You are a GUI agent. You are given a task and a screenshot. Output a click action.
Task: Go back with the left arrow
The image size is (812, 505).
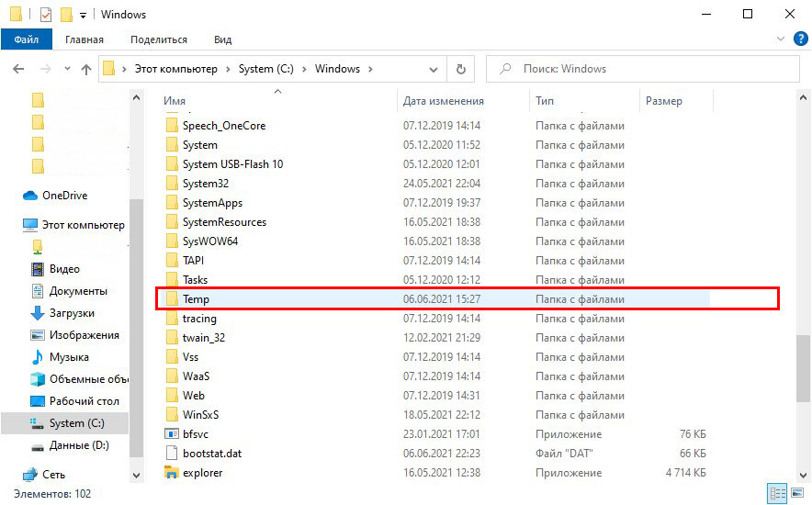point(18,69)
